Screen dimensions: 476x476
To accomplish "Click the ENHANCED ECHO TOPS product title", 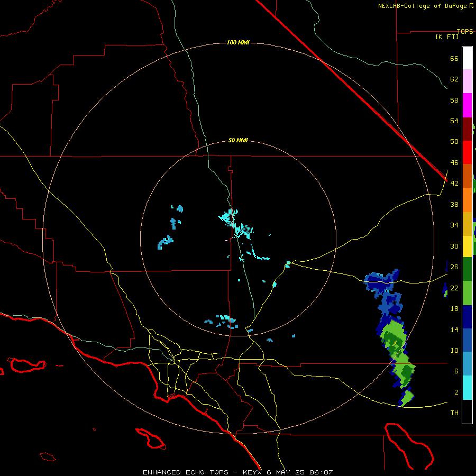I will click(186, 472).
